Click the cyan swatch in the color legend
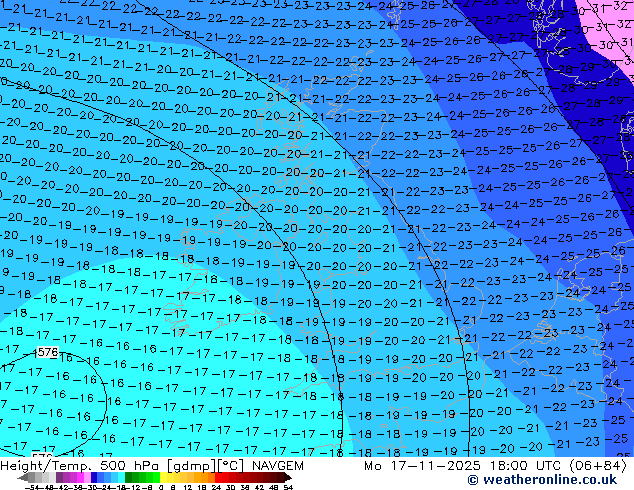 (x=121, y=477)
